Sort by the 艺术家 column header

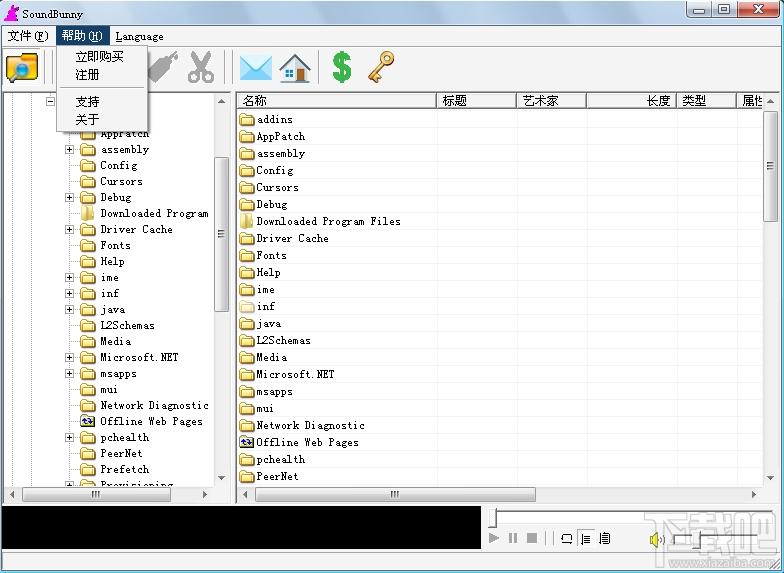click(x=551, y=100)
